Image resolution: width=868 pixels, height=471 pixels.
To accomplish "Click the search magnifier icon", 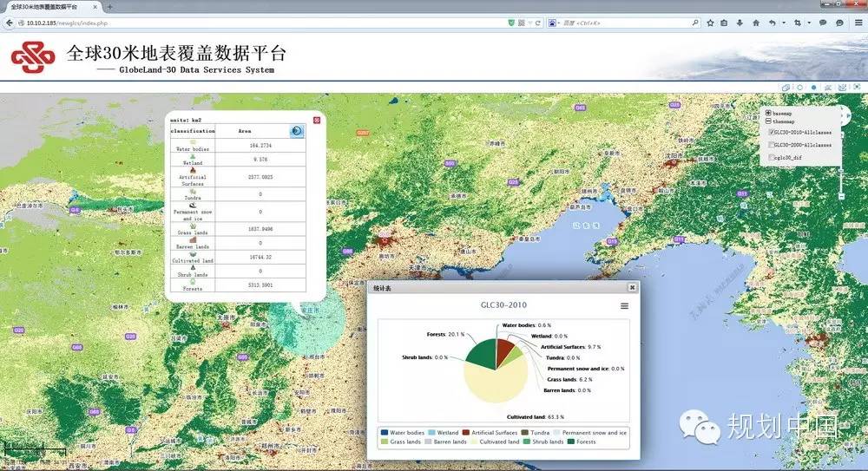I will click(695, 23).
